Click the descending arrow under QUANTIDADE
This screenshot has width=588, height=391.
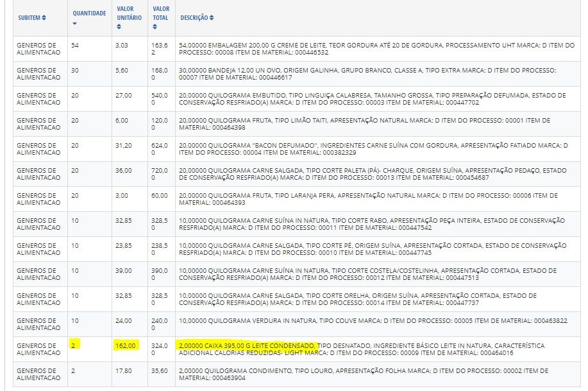pos(74,23)
